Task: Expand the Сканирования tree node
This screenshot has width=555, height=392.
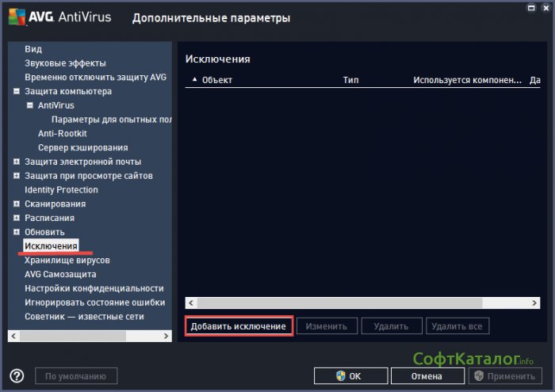Action: tap(17, 204)
